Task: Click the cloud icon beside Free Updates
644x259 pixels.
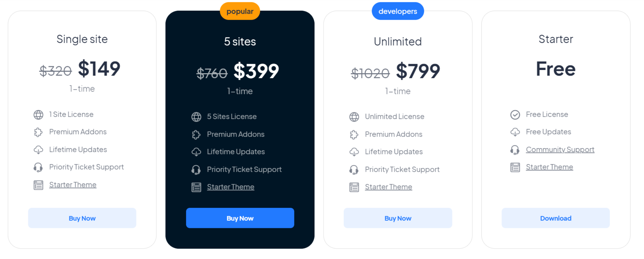Action: (x=515, y=132)
